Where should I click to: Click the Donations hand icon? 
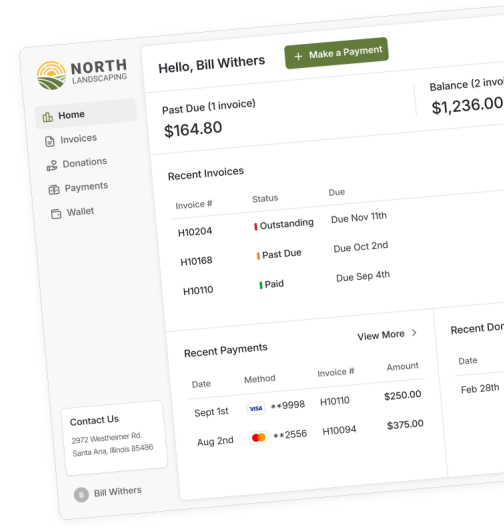pos(52,166)
